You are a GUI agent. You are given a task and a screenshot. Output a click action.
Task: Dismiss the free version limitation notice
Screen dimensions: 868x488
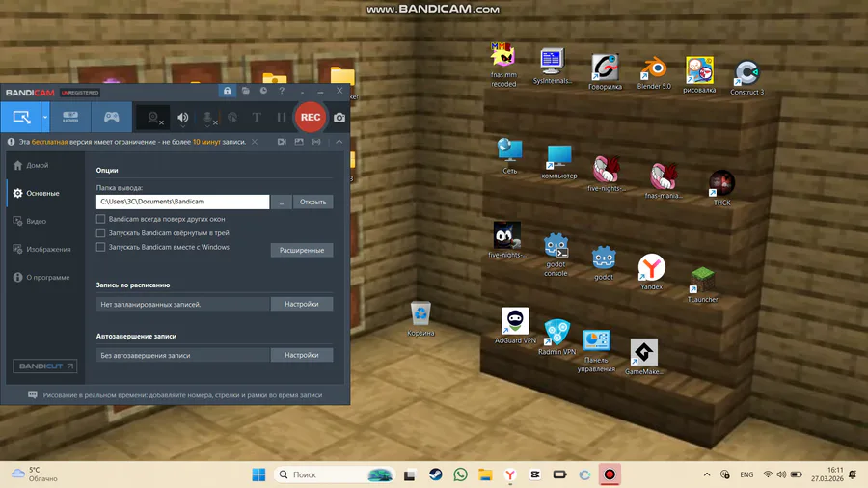[255, 142]
